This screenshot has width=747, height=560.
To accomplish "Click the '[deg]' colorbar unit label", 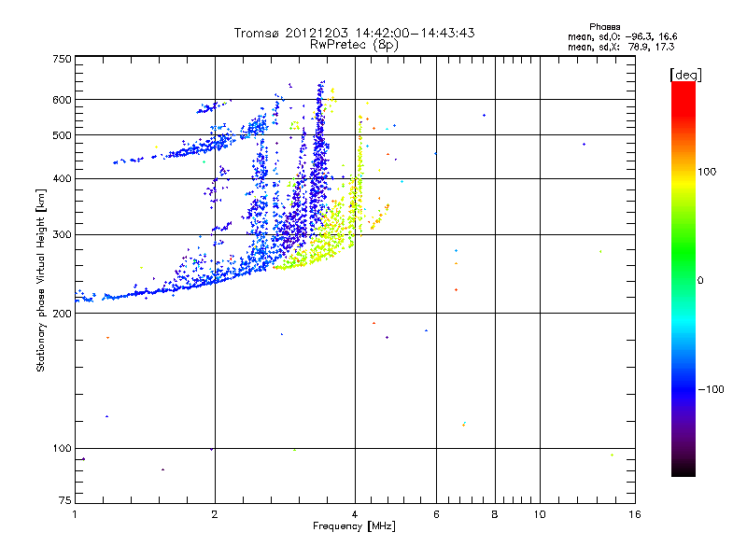I will (685, 75).
